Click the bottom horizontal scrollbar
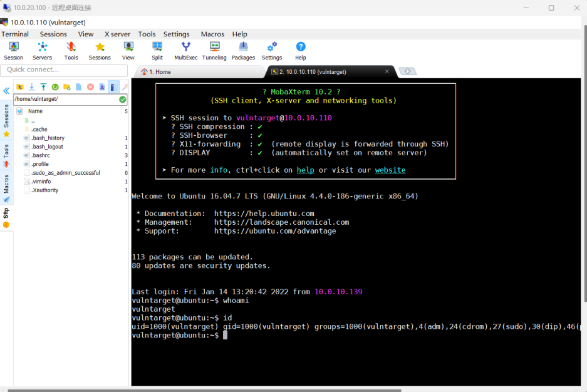Viewport: 587px width, 392px height. 204,389
